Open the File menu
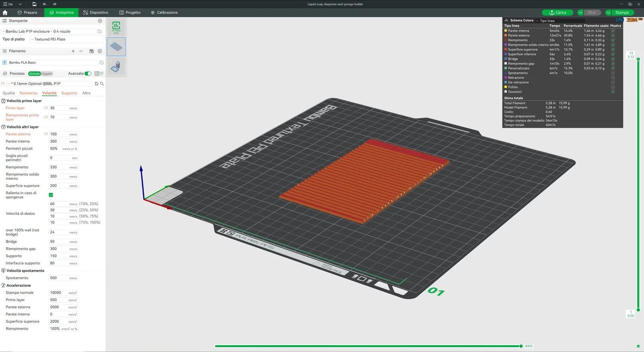 pyautogui.click(x=8, y=4)
